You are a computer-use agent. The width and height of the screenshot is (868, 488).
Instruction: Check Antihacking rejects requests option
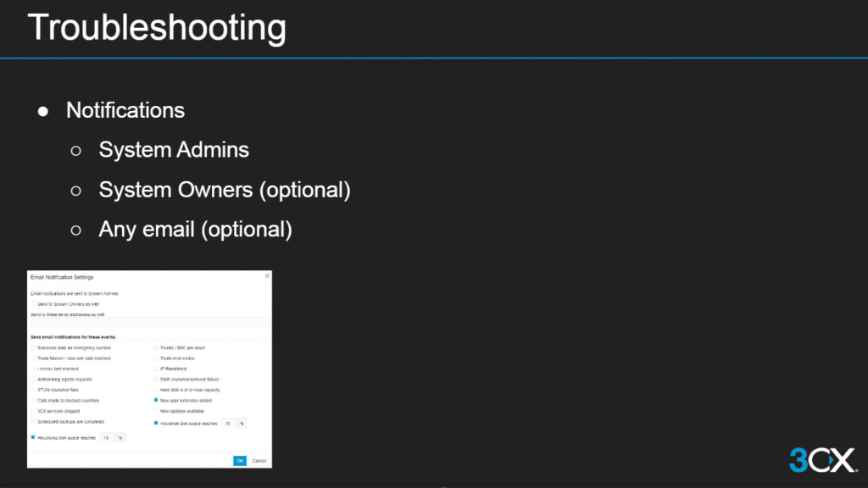coord(35,380)
